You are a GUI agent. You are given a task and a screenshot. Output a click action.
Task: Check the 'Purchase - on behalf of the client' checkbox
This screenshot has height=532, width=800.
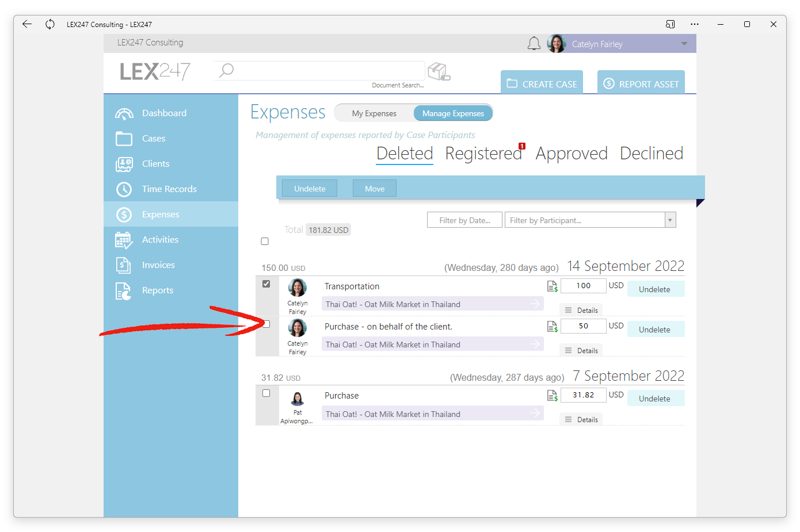[x=266, y=324]
